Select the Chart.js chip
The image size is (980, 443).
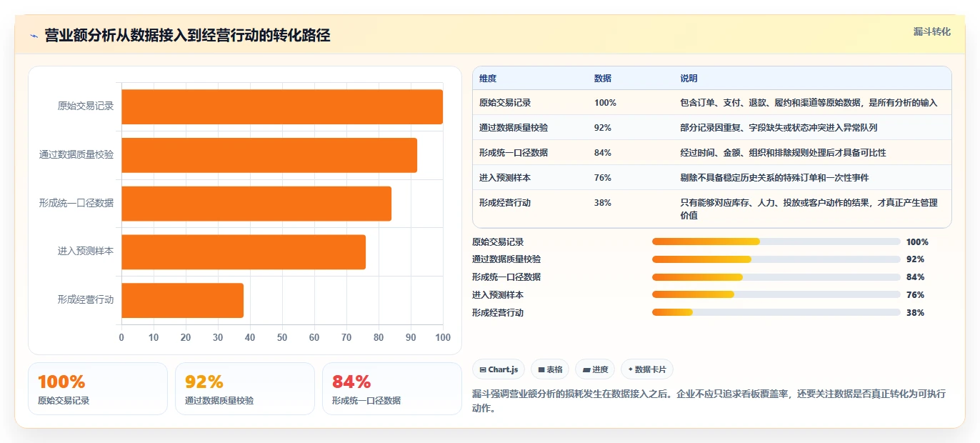[499, 369]
